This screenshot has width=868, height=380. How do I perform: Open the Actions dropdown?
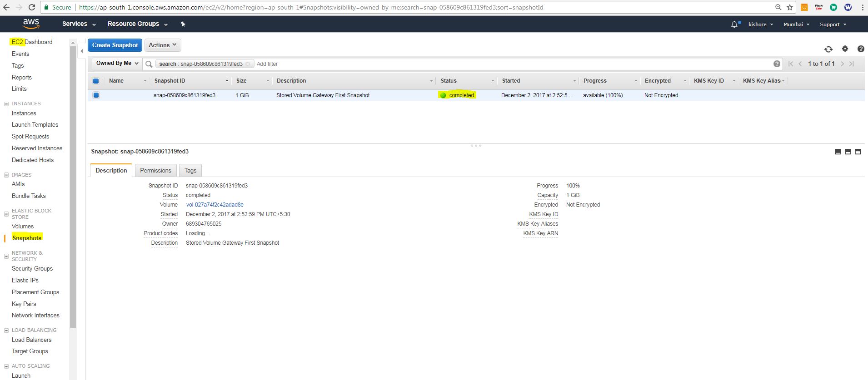[162, 45]
